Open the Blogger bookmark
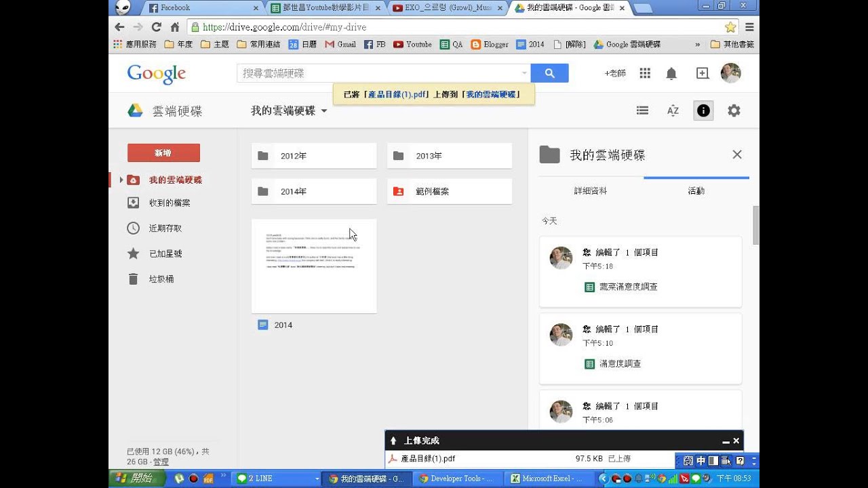This screenshot has height=488, width=868. point(490,45)
